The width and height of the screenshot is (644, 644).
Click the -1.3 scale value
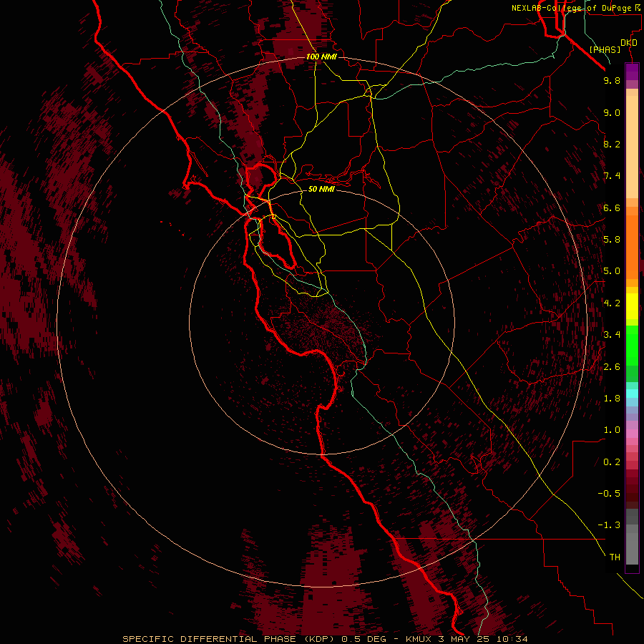point(609,525)
